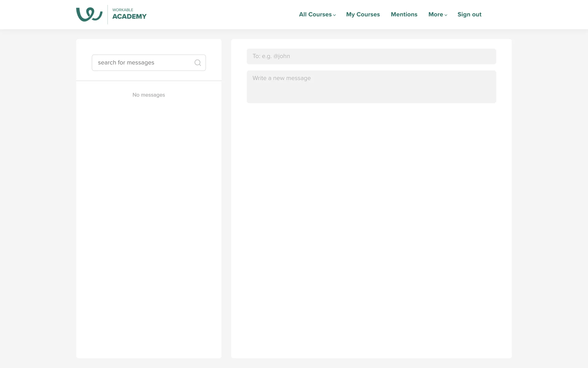This screenshot has height=368, width=588.
Task: Click the Write a new message box
Action: coord(371,87)
